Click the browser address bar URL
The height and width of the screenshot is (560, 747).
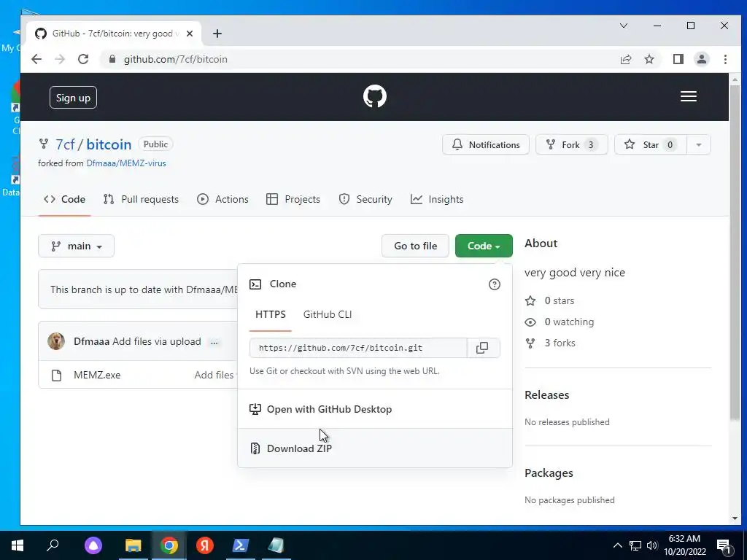click(x=175, y=59)
